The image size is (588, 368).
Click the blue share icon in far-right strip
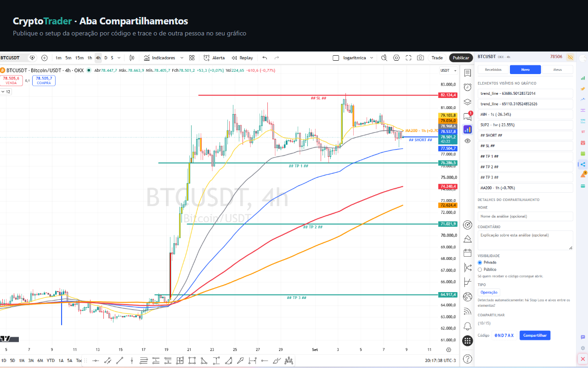[x=583, y=164]
